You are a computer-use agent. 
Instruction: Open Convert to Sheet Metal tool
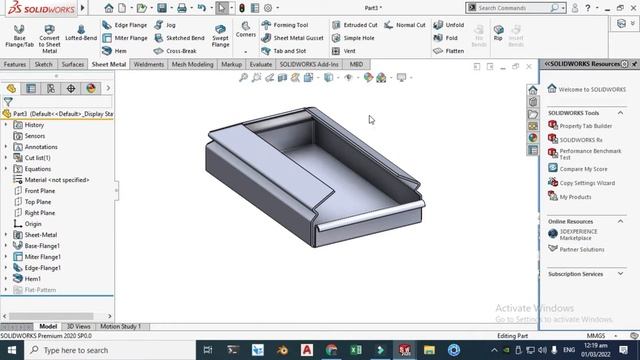pyautogui.click(x=49, y=39)
